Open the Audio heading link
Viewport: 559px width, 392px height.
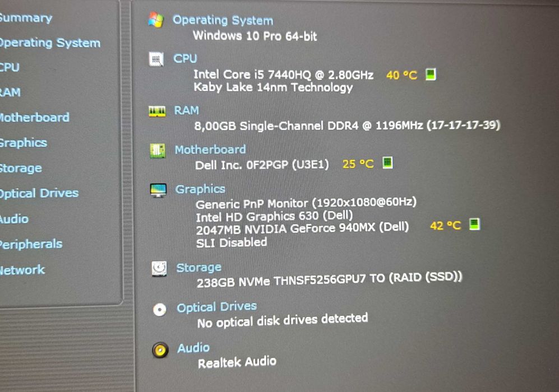click(193, 348)
